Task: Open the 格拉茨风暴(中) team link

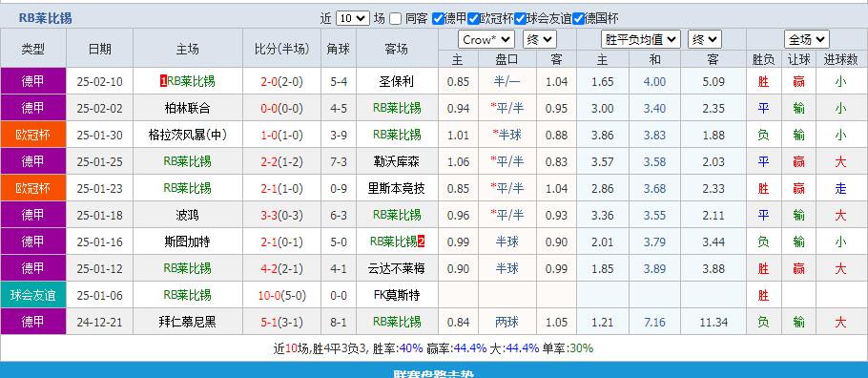Action: pyautogui.click(x=188, y=135)
